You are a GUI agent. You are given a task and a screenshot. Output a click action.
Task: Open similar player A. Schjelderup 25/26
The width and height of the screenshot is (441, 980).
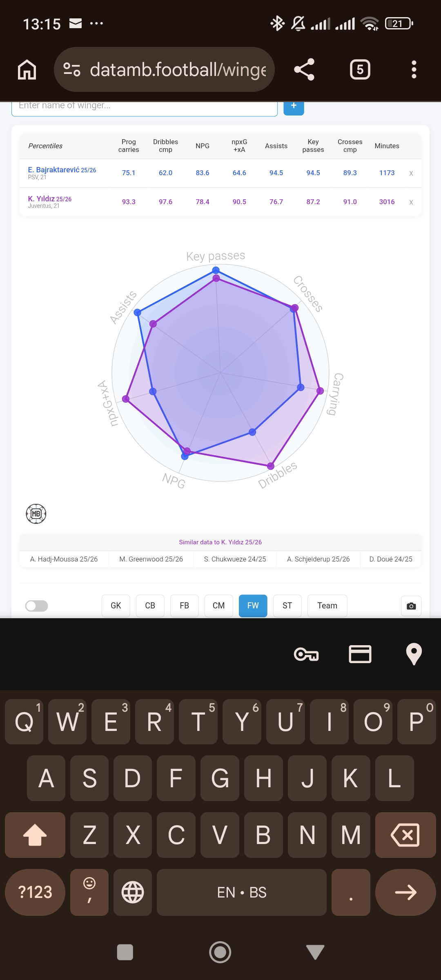point(318,559)
